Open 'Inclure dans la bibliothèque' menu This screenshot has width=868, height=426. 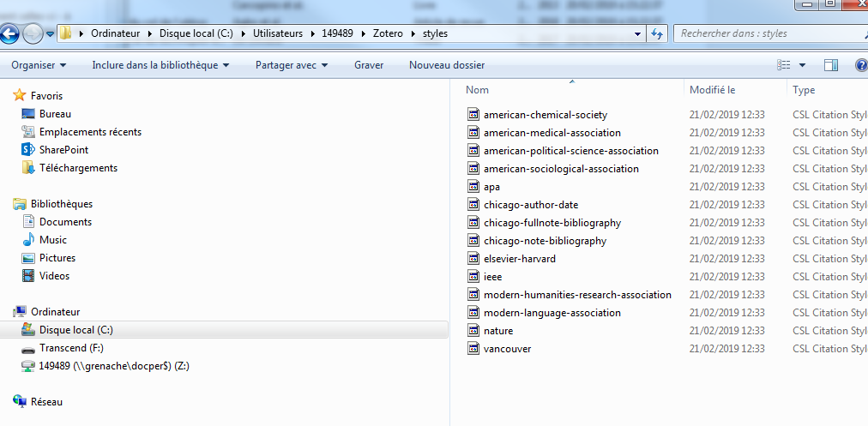[x=160, y=65]
